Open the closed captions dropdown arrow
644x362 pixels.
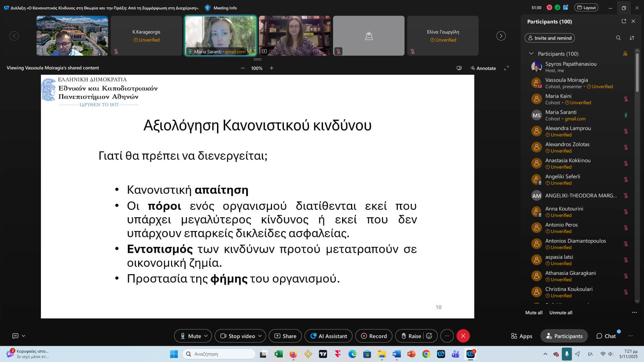[23, 336]
